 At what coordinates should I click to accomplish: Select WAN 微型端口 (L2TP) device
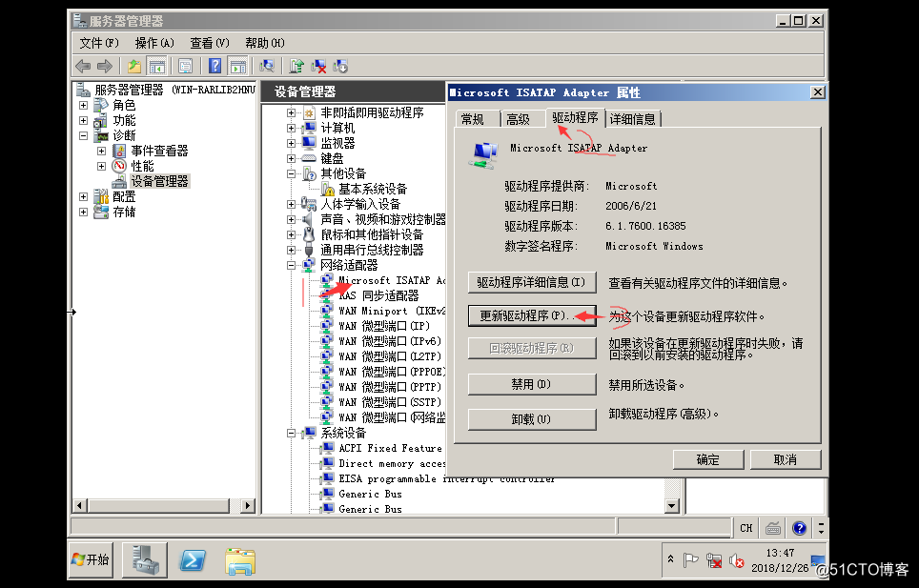click(389, 356)
